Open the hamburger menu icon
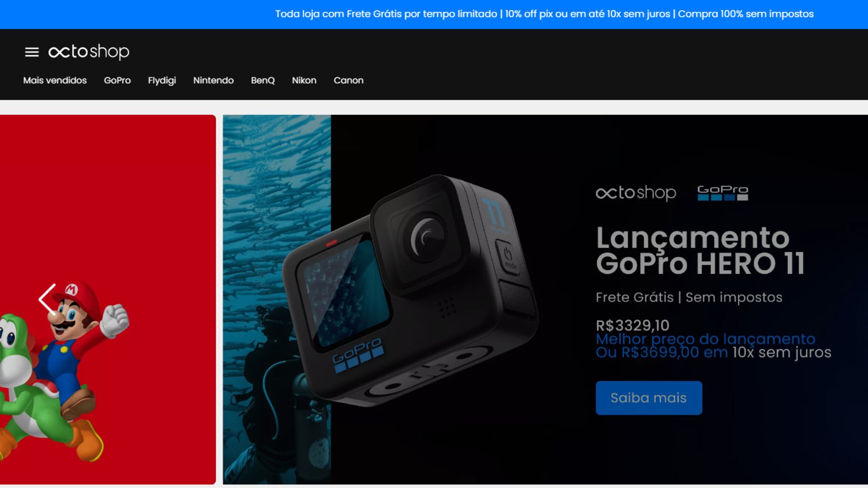Viewport: 868px width, 488px height. [x=32, y=52]
